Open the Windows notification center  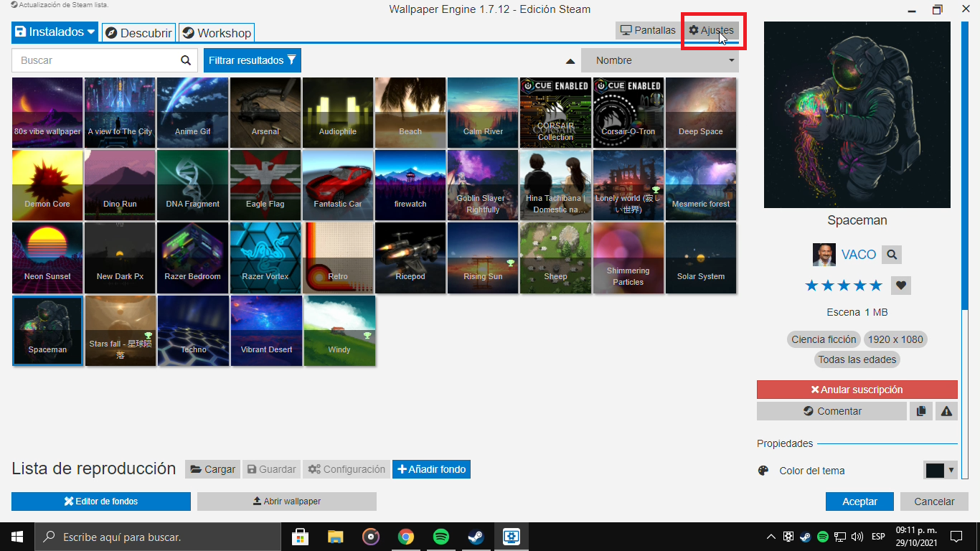coord(956,537)
